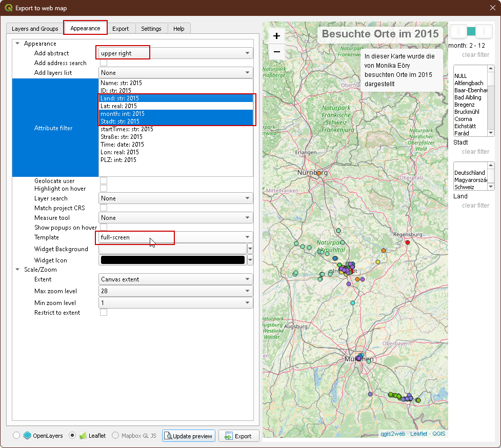
Task: Toggle the Geolocate user checkbox
Action: coord(104,181)
